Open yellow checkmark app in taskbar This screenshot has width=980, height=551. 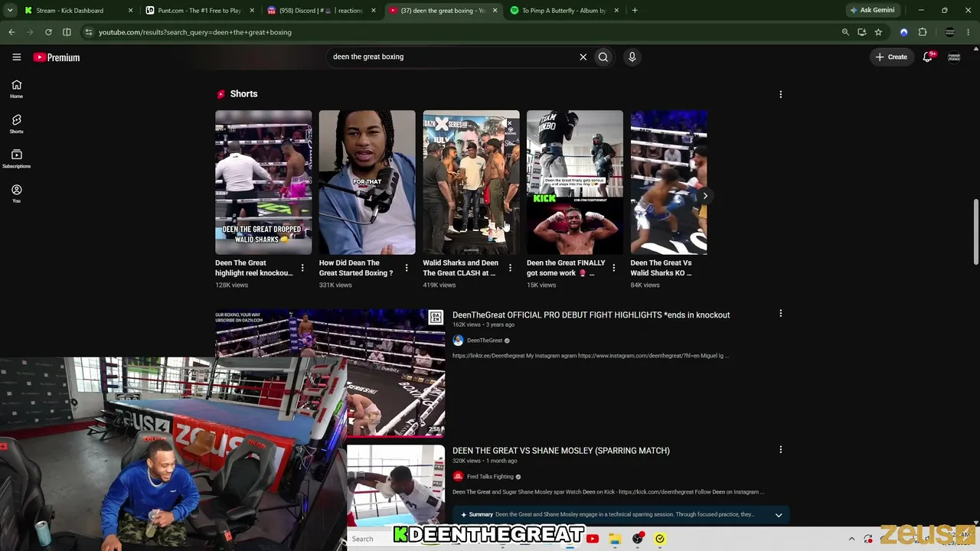tap(659, 539)
